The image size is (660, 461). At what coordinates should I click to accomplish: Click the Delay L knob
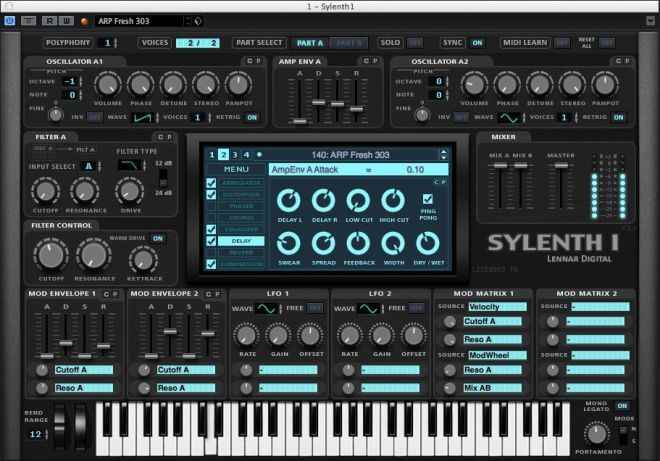click(x=289, y=200)
